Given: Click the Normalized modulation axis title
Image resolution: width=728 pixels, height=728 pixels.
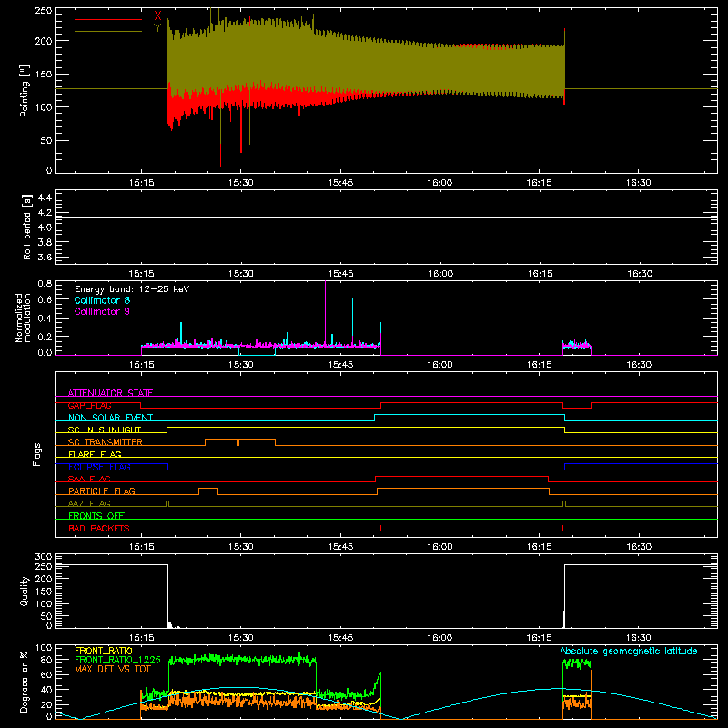Looking at the screenshot, I should click(23, 318).
